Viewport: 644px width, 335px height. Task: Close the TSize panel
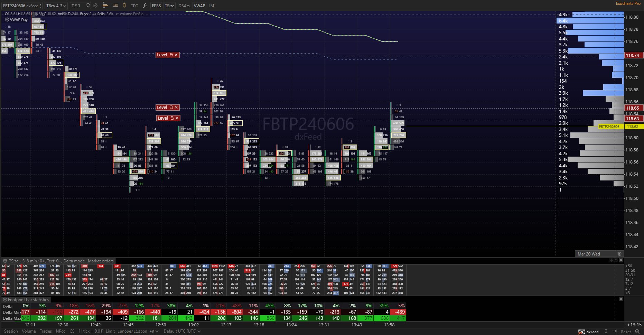(x=621, y=260)
